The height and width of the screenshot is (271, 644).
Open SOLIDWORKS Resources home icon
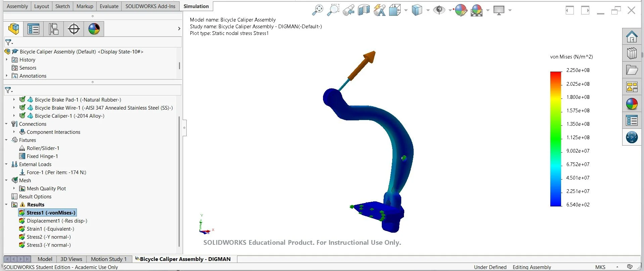632,36
